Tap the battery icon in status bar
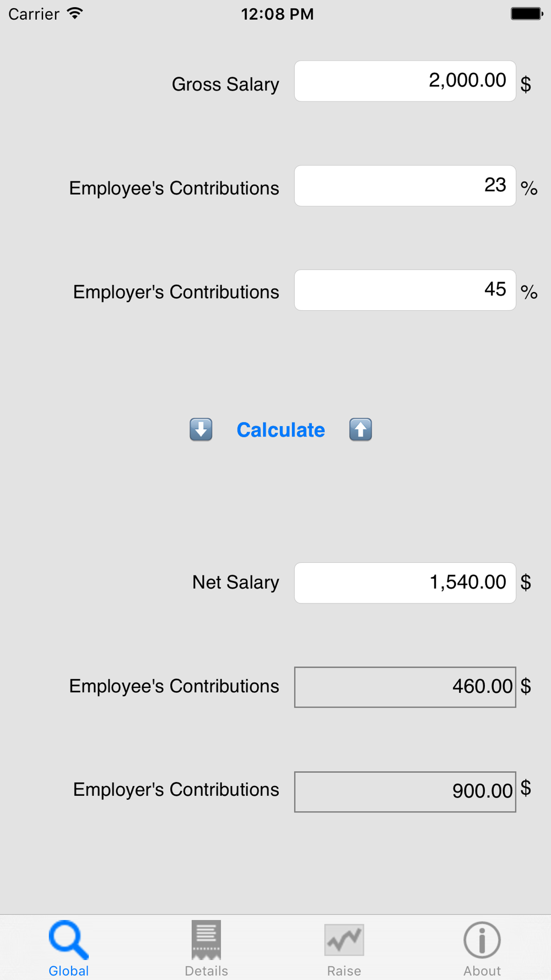This screenshot has height=980, width=551. click(x=527, y=14)
